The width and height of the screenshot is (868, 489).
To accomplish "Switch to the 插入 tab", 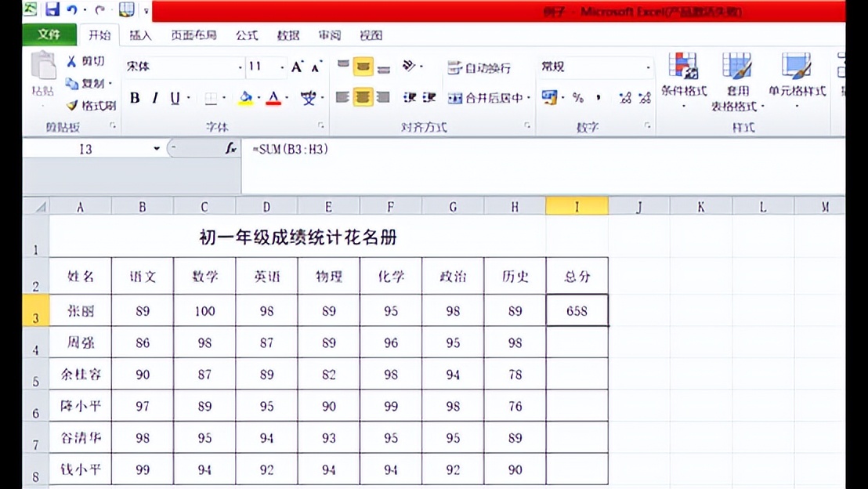I will click(140, 35).
